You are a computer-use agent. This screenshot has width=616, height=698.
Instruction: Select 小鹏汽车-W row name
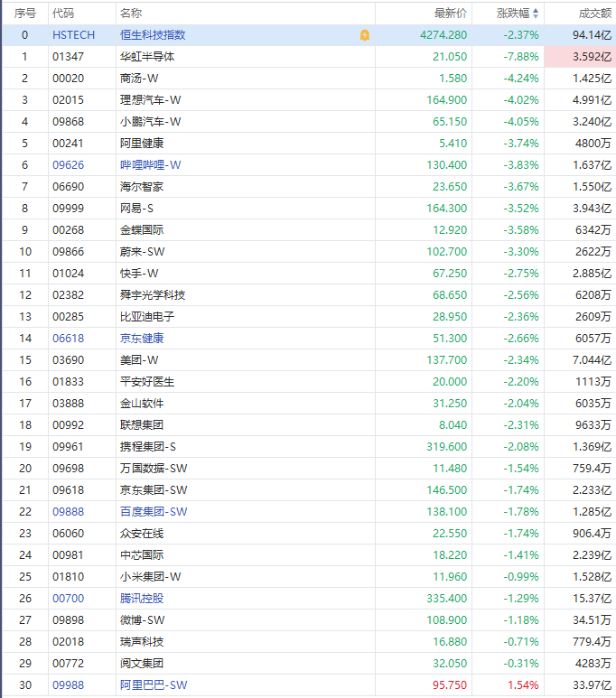coord(151,122)
